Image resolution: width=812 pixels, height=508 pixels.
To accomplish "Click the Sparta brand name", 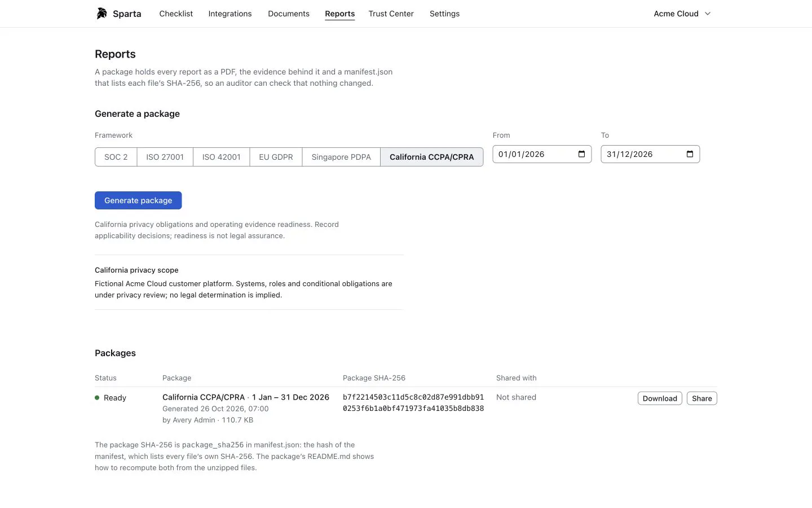I will (127, 14).
